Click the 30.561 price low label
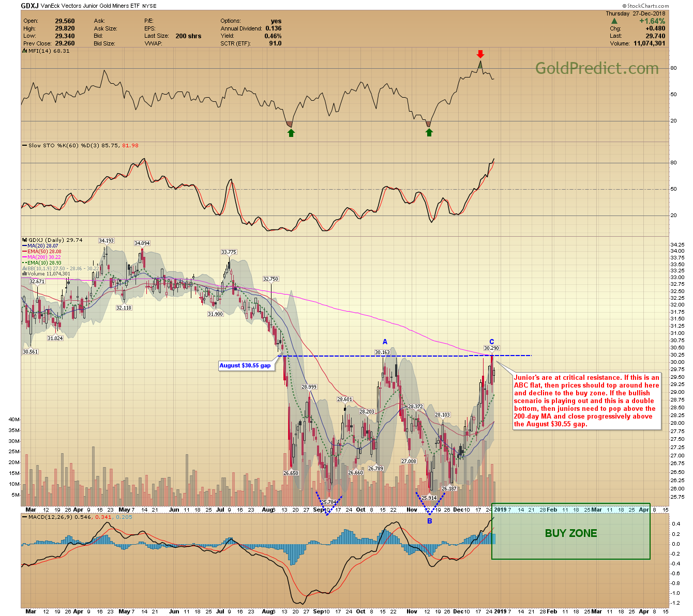Viewport: 693px width, 616px height. pyautogui.click(x=31, y=352)
